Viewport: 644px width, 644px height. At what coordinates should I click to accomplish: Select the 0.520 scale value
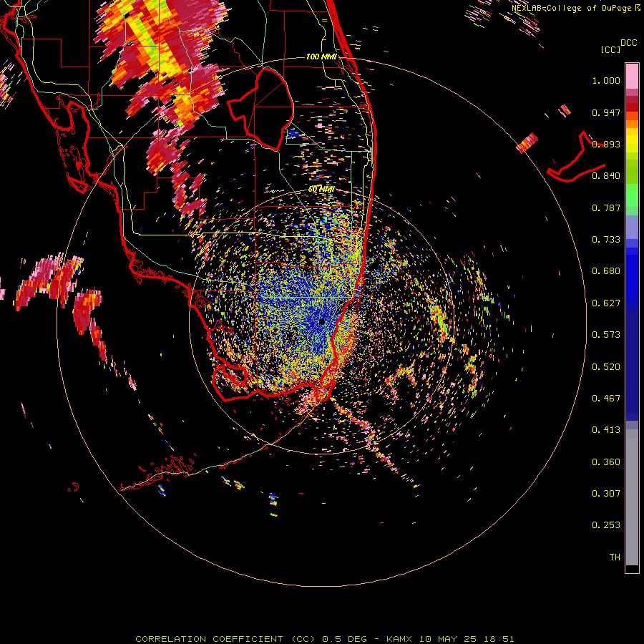(x=606, y=367)
